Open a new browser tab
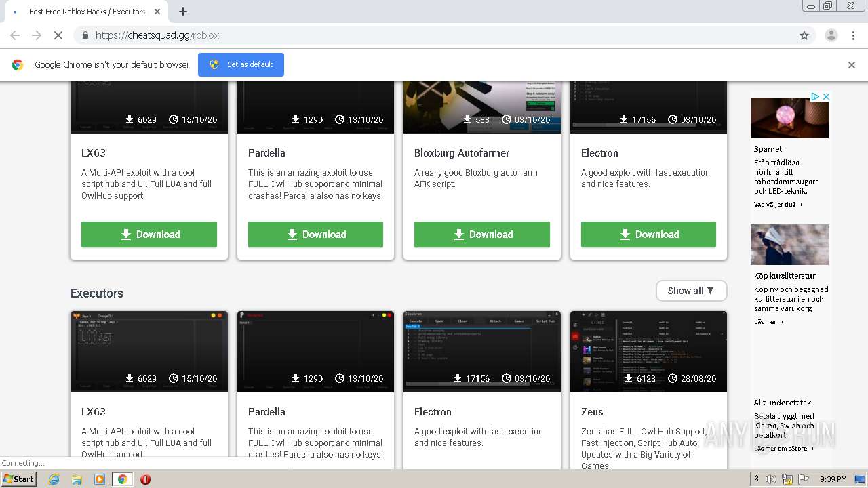 183,12
